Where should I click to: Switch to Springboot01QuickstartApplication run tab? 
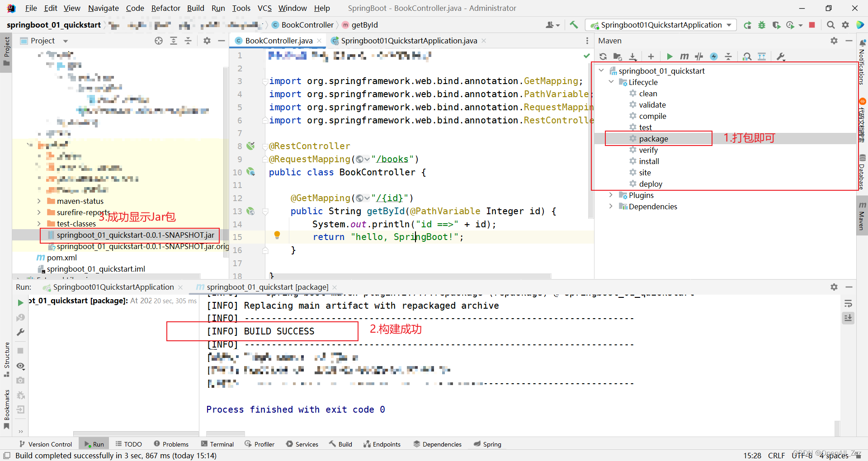click(x=113, y=287)
